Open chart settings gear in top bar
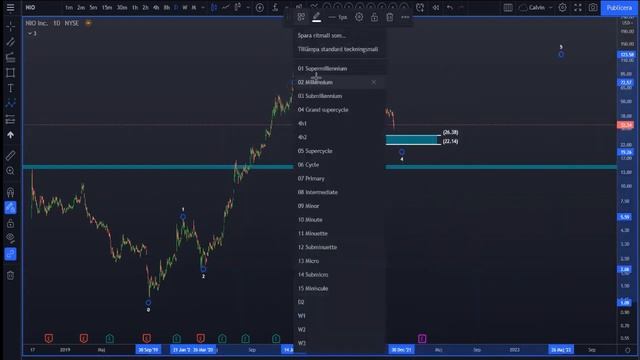The width and height of the screenshot is (640, 360). tap(562, 7)
